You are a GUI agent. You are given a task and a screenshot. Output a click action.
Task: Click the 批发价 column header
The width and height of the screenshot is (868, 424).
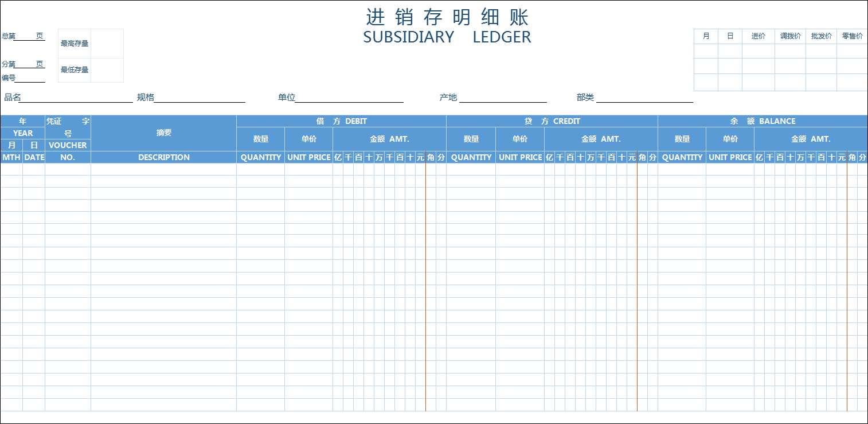click(x=821, y=35)
